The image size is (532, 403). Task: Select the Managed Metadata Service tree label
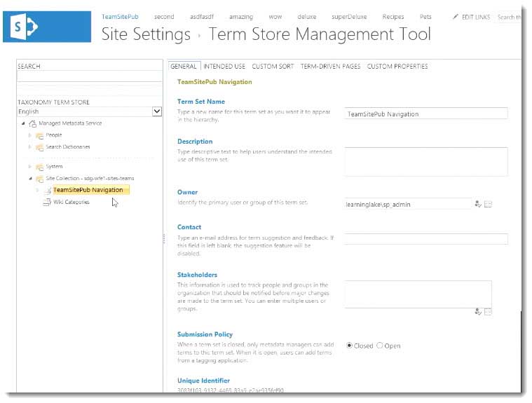point(70,123)
